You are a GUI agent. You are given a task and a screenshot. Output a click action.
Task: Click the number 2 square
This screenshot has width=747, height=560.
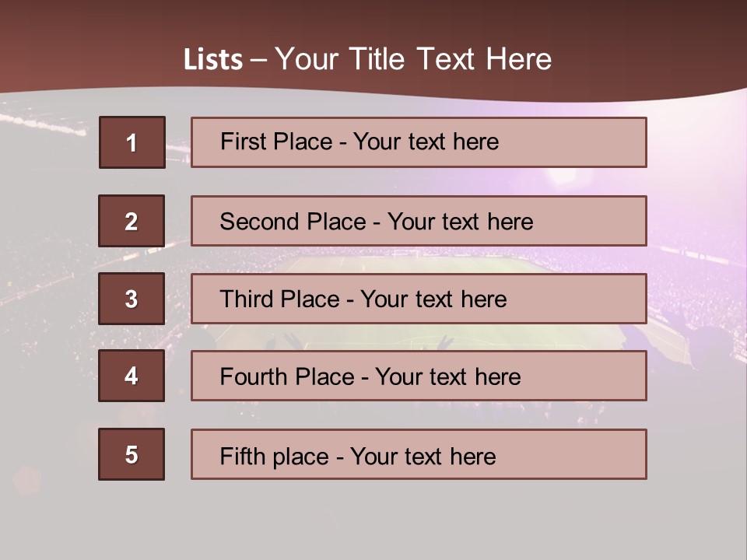pos(132,221)
